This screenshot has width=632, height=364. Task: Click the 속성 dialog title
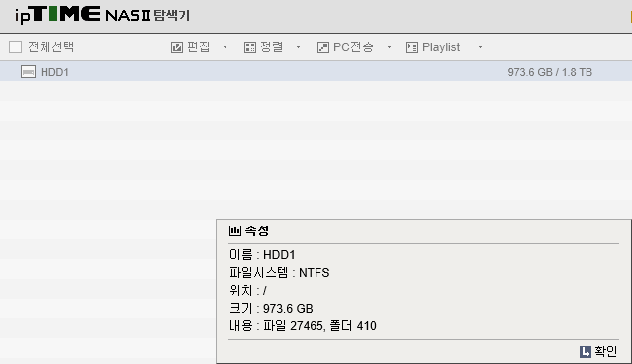click(257, 231)
